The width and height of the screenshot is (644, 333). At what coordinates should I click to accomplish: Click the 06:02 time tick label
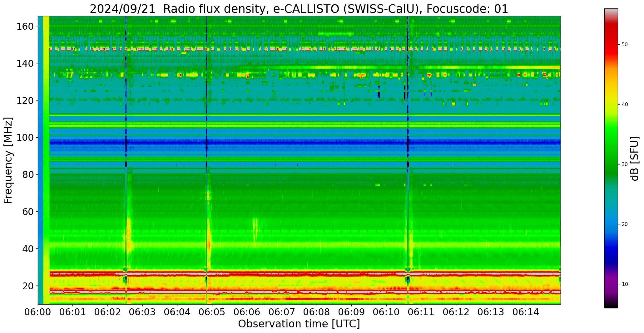click(108, 312)
